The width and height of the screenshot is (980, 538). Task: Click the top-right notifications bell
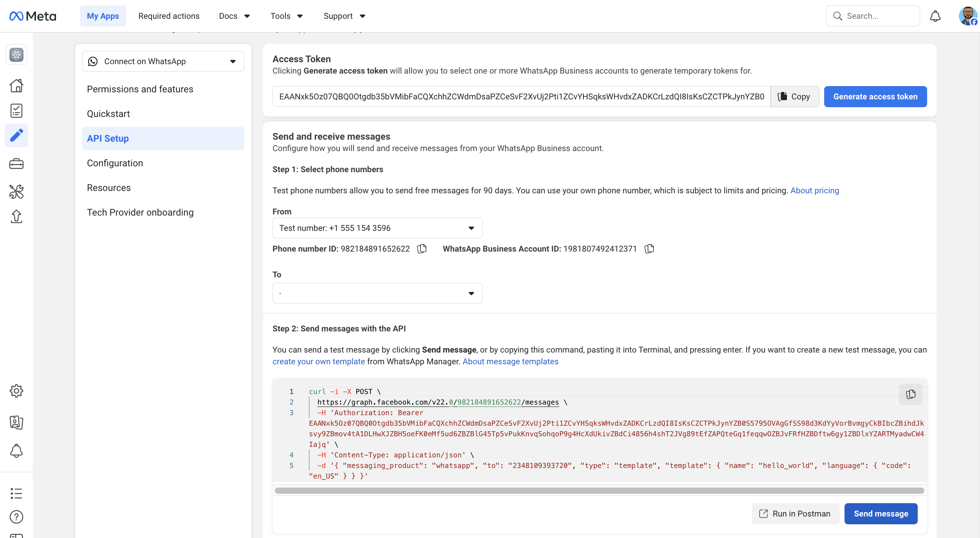[935, 16]
